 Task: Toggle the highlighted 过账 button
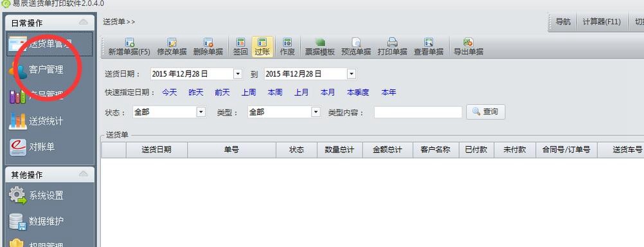click(x=262, y=46)
